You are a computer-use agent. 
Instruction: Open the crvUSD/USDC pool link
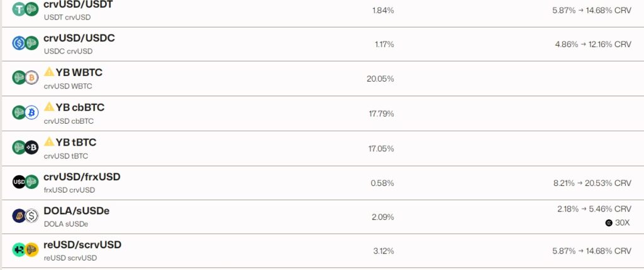[x=79, y=38]
